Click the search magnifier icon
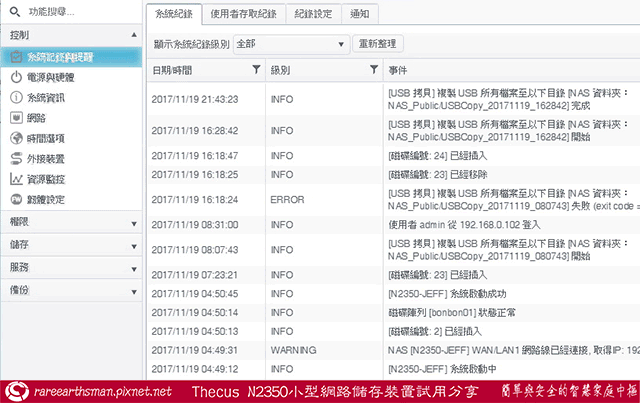 click(x=11, y=13)
